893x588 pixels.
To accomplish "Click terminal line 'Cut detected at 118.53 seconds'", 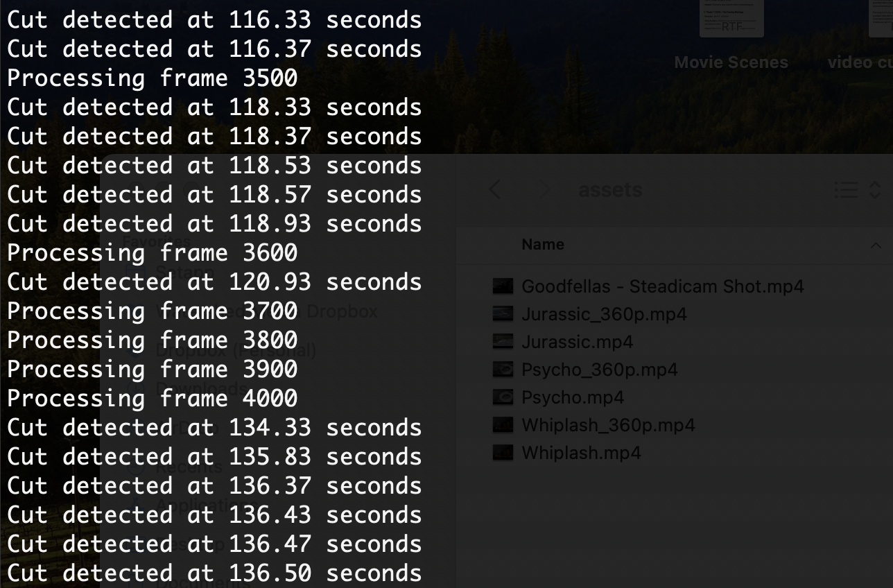I will 214,166.
